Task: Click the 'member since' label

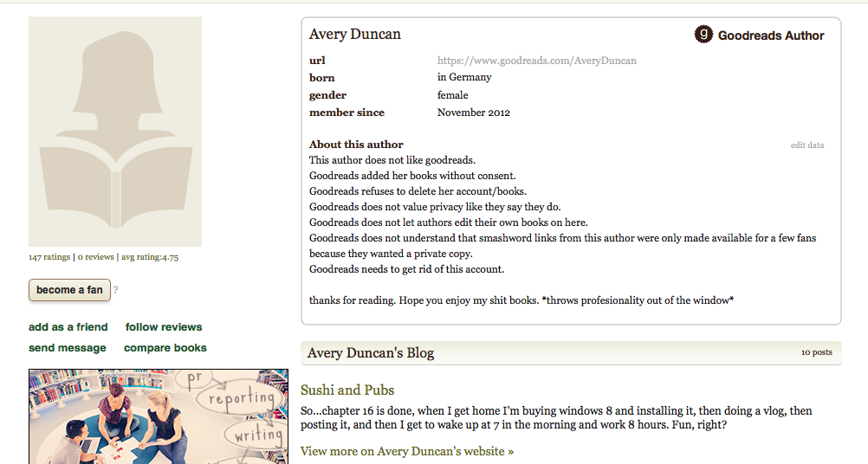Action: coord(347,113)
